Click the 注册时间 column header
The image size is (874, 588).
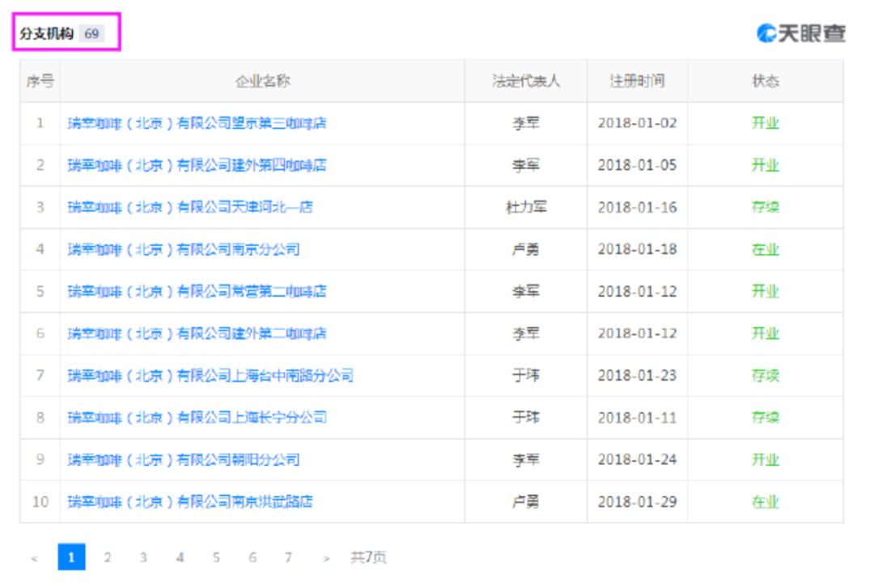(x=637, y=82)
